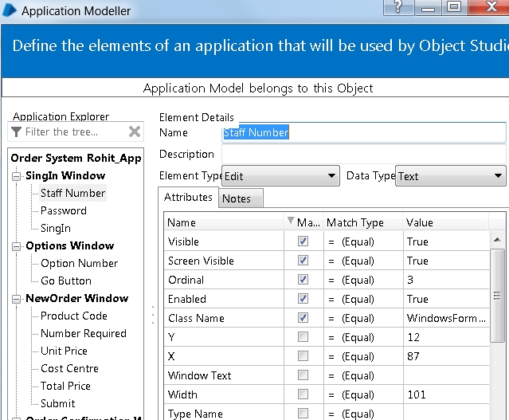Collapse the NewOrder Window tree node
This screenshot has height=420, width=509.
pyautogui.click(x=18, y=299)
